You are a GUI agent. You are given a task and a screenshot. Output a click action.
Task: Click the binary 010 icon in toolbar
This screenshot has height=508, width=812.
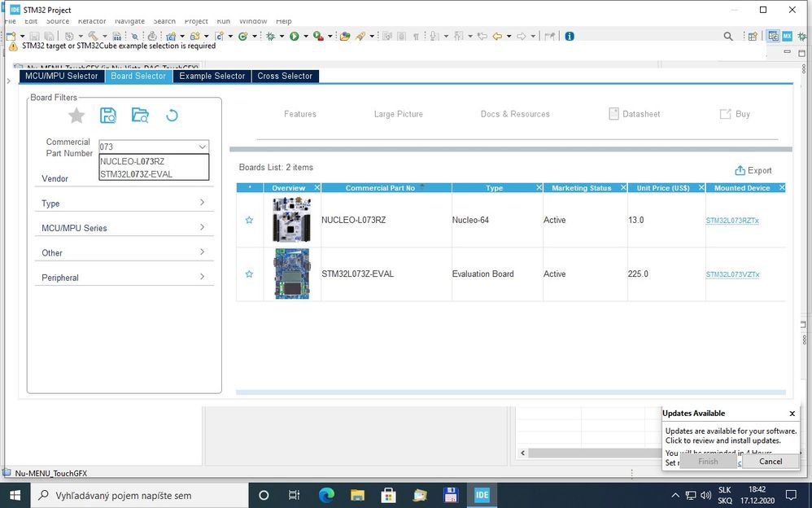[117, 36]
